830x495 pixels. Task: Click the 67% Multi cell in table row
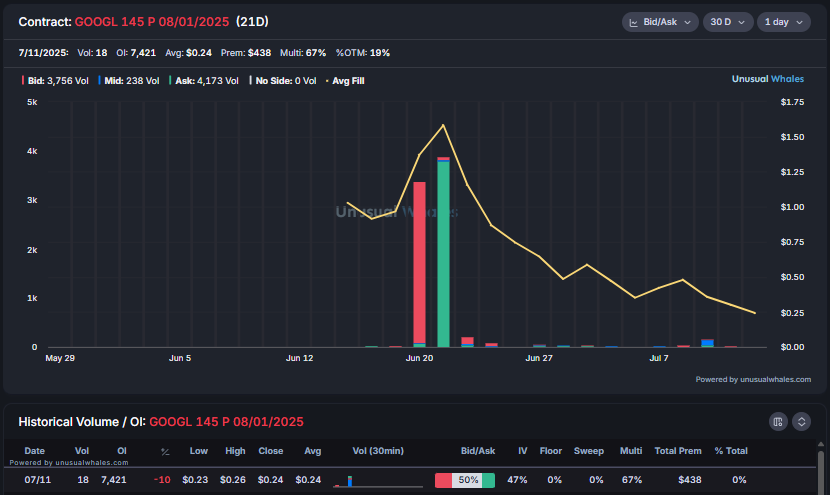[x=631, y=480]
